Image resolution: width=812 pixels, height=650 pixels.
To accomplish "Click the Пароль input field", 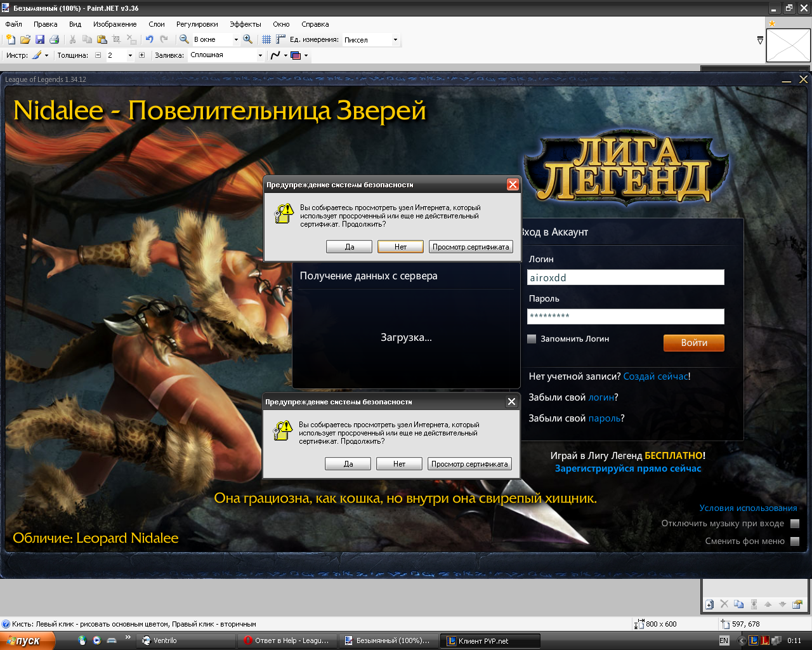I will point(625,316).
